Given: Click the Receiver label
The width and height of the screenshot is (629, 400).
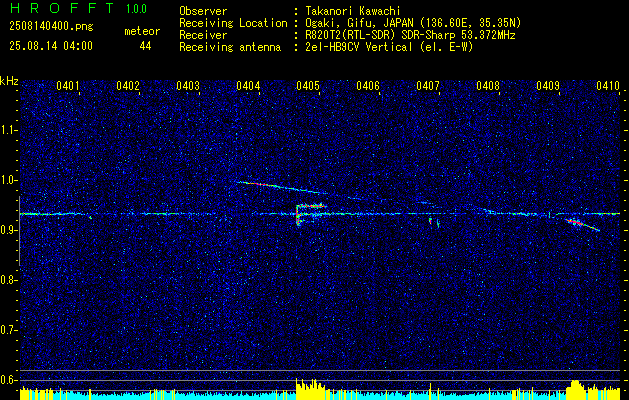Looking at the screenshot, I should 203,35.
